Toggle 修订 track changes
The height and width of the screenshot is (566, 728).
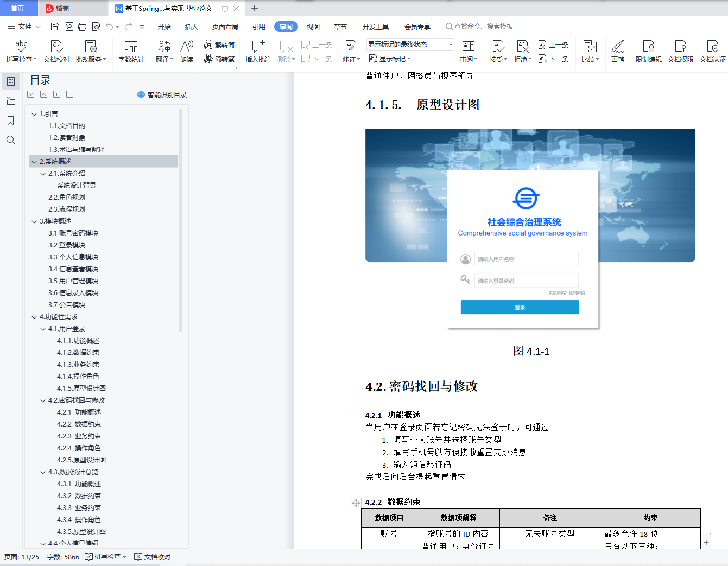pyautogui.click(x=351, y=52)
